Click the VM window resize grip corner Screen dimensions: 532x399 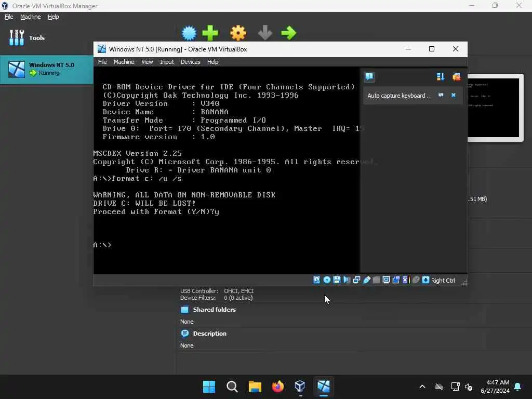pyautogui.click(x=464, y=283)
